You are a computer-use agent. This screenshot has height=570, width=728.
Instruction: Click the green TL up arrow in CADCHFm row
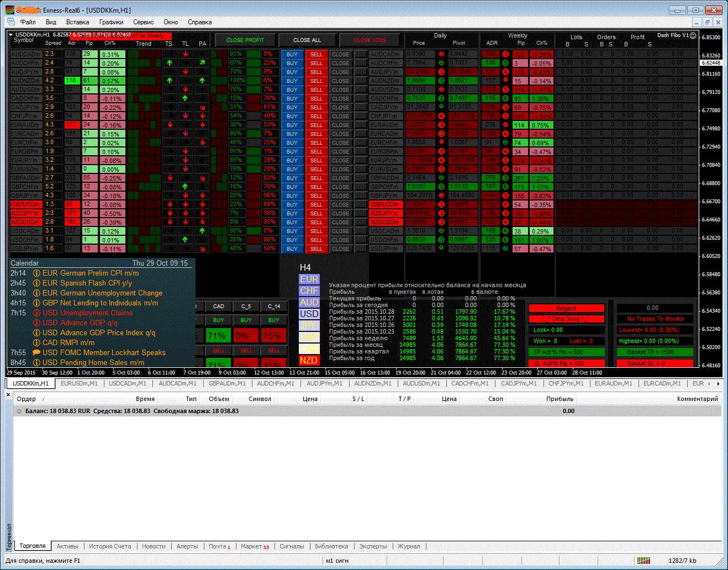186,98
